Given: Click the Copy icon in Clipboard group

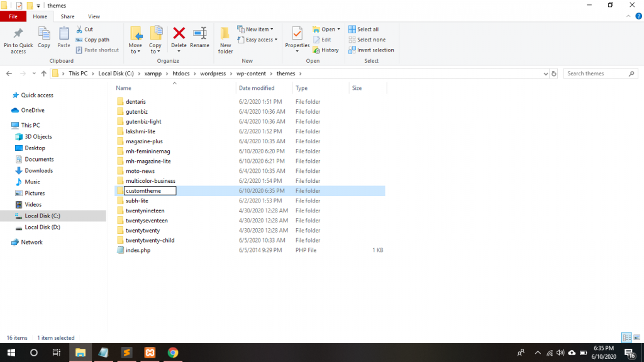Looking at the screenshot, I should click(x=44, y=35).
